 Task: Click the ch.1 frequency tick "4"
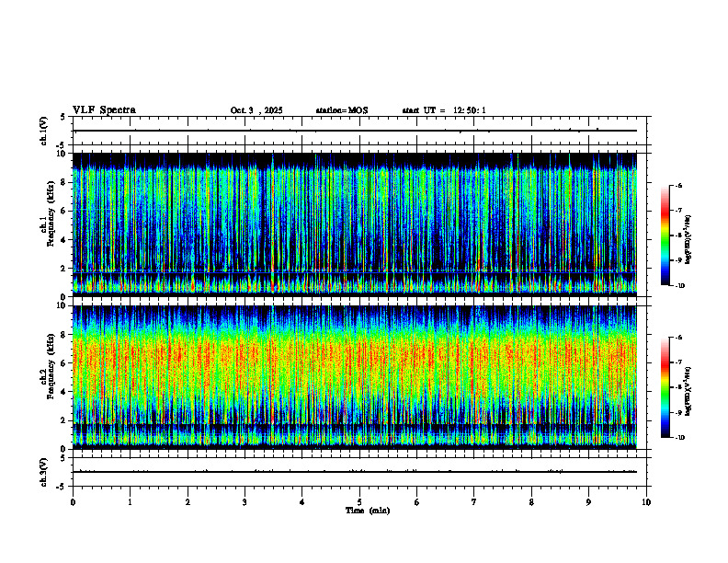[x=65, y=240]
